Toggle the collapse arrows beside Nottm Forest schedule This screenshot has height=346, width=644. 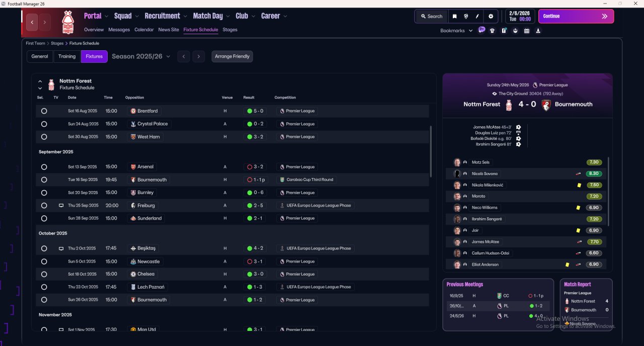coord(40,84)
